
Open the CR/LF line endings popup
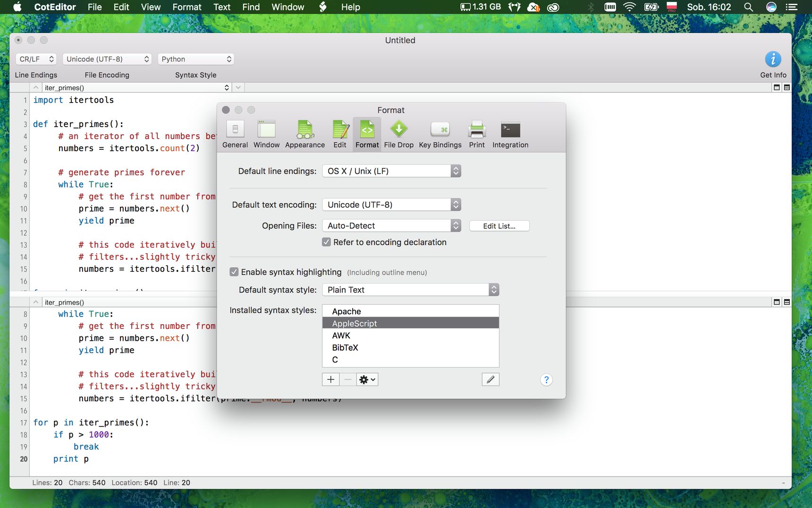click(36, 59)
